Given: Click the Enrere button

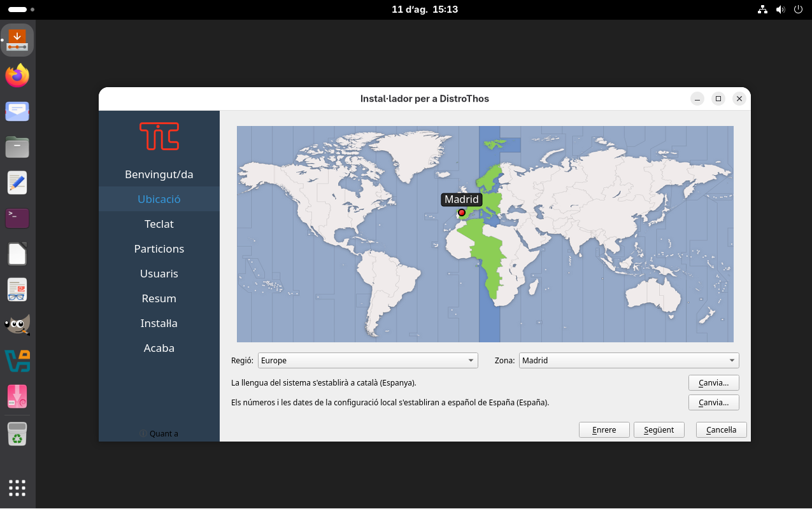Looking at the screenshot, I should 604,429.
